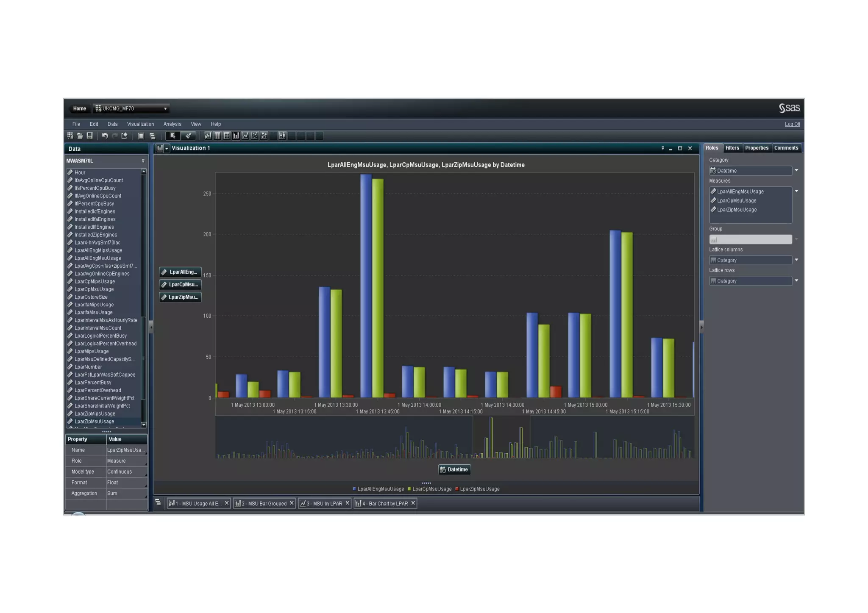Select the scatter plot visualization icon

[x=255, y=136]
